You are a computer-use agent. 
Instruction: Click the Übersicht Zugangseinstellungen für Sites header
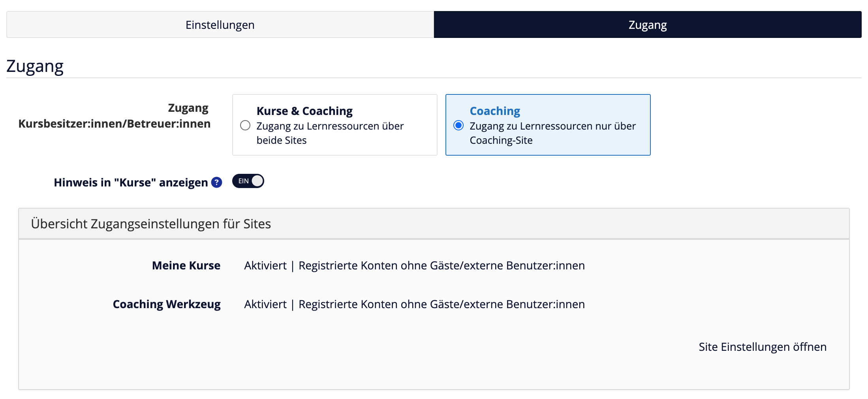(x=151, y=224)
